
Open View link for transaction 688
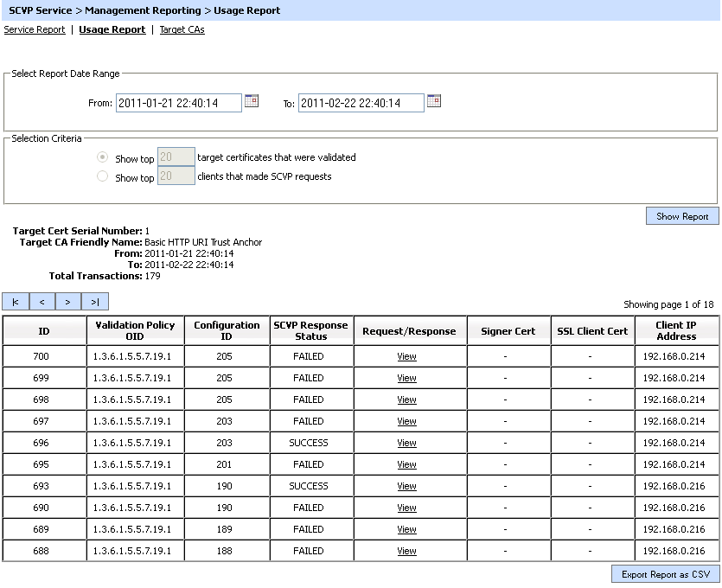(x=406, y=551)
